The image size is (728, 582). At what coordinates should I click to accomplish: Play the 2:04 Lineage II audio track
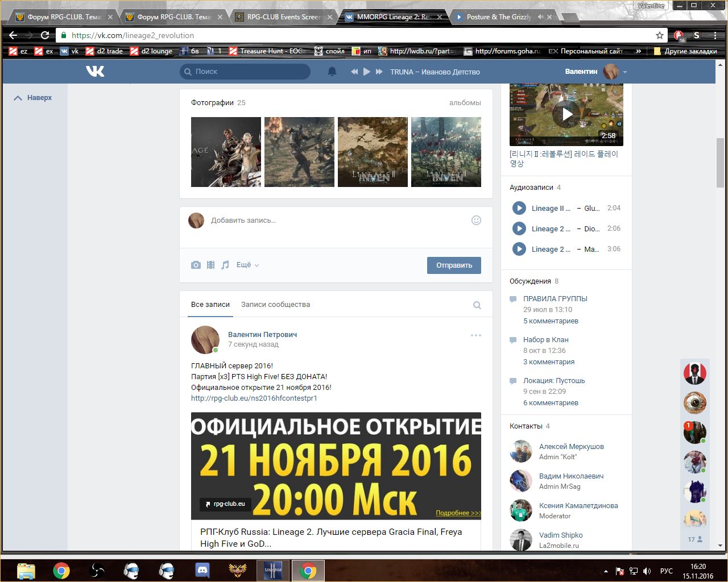(519, 208)
